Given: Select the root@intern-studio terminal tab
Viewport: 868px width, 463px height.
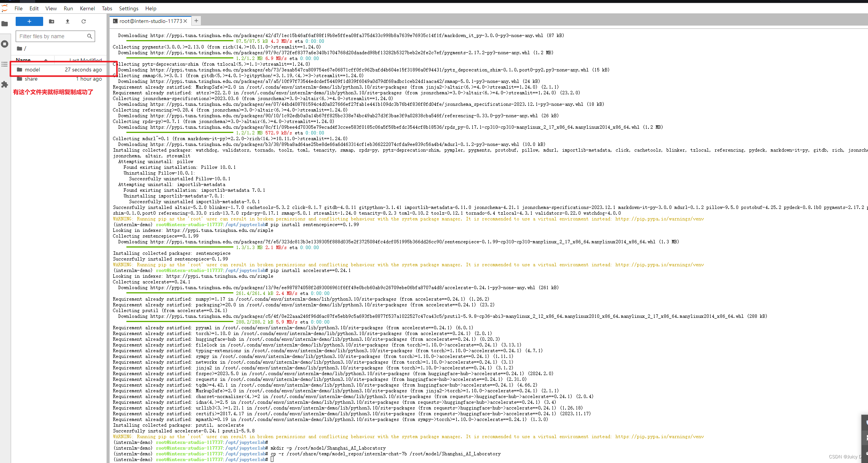Looking at the screenshot, I should click(150, 21).
